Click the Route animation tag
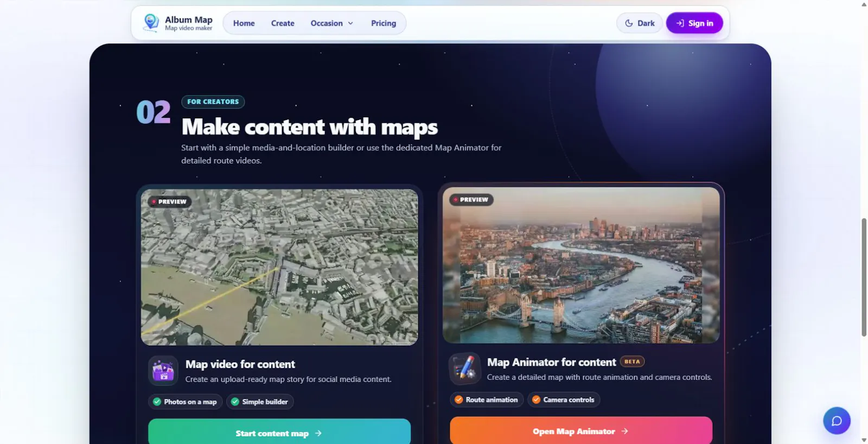This screenshot has width=868, height=444. (x=487, y=399)
